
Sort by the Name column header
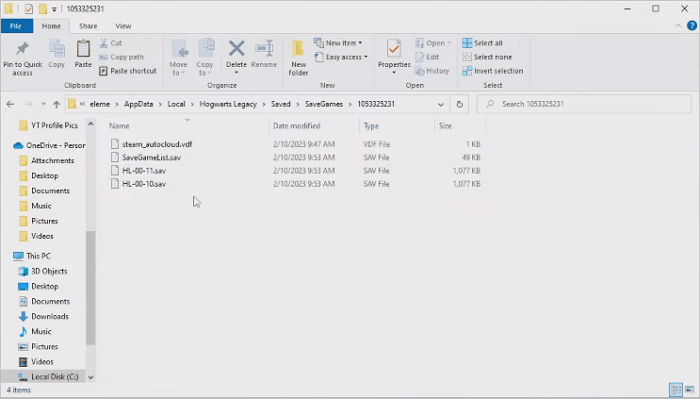pyautogui.click(x=120, y=126)
